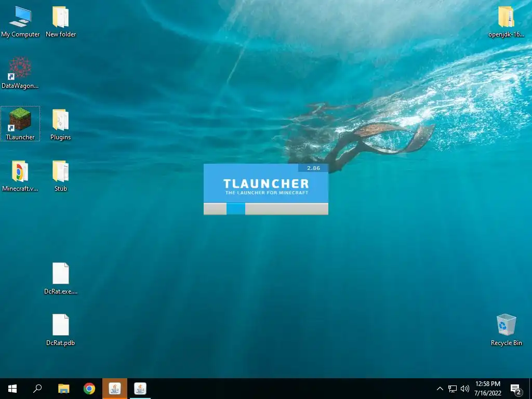
Task: Select the DcRat.exe... file icon
Action: [61, 278]
